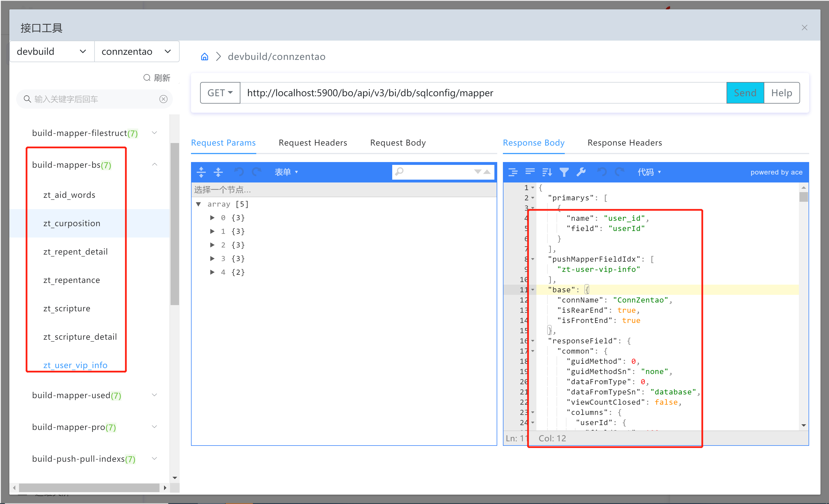Select the zt_aid_words item
This screenshot has width=829, height=504.
coord(69,195)
